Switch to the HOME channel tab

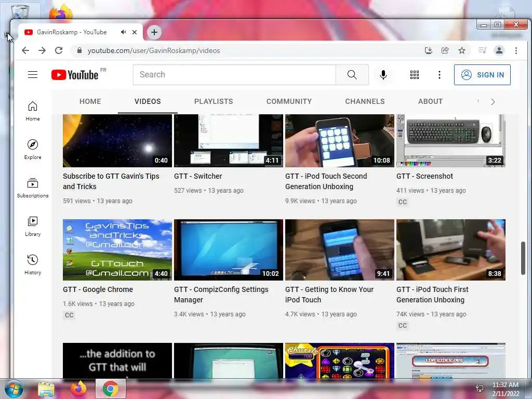coord(90,101)
